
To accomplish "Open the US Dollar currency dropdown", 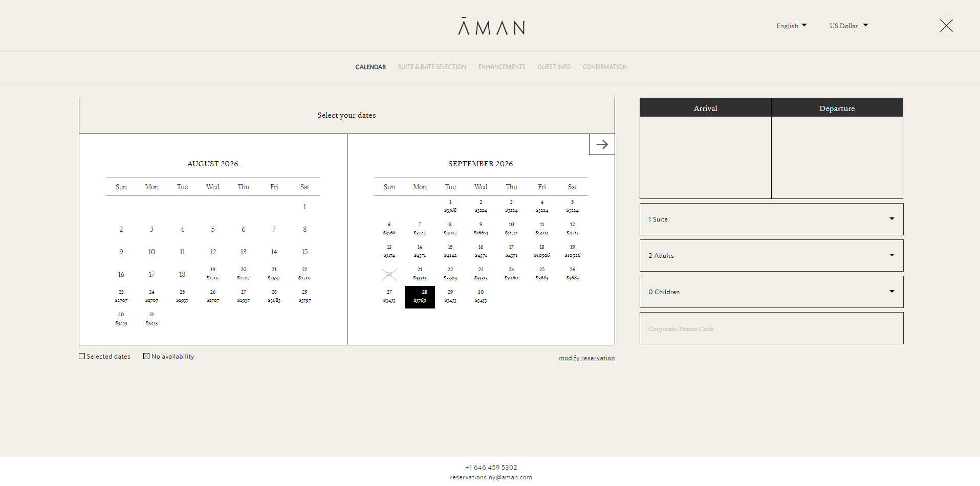I will point(849,26).
